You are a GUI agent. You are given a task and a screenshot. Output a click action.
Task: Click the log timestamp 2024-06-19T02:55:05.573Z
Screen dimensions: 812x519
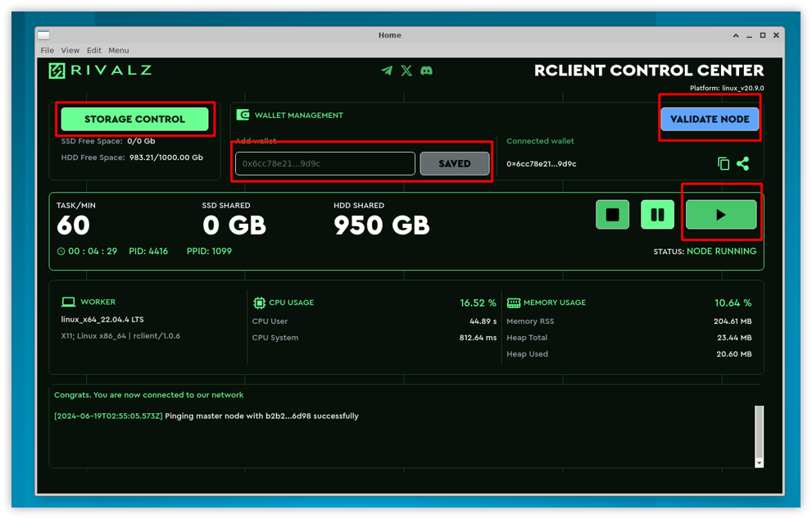pos(108,416)
